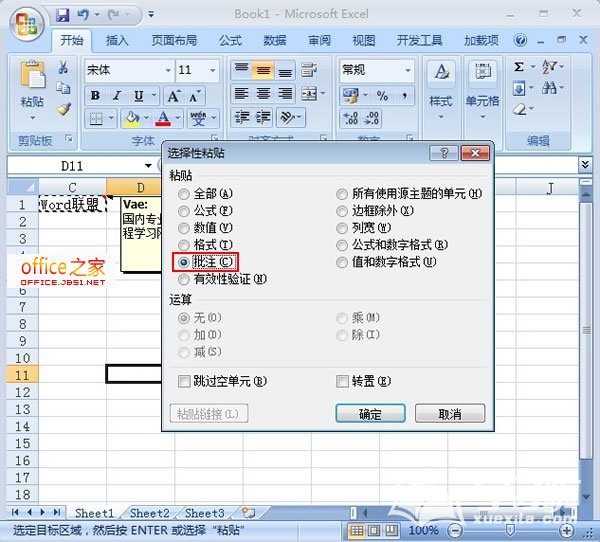Set bottom vertical alignment
Image resolution: width=600 pixels, height=542 pixels.
pyautogui.click(x=285, y=69)
